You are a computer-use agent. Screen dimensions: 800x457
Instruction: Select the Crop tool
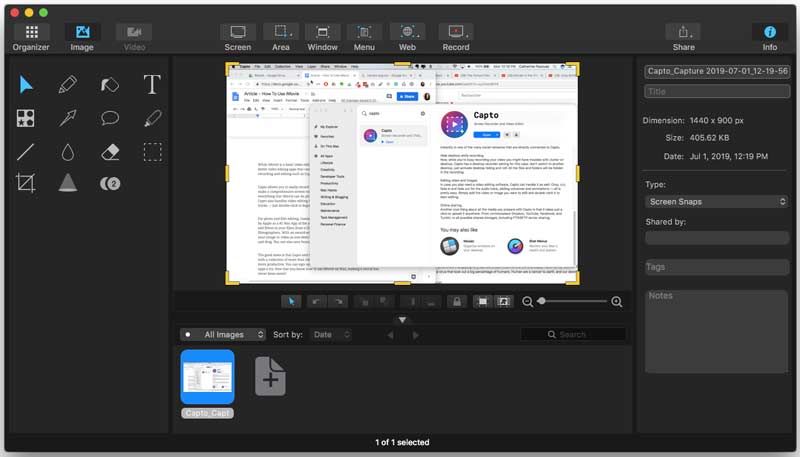pos(26,183)
